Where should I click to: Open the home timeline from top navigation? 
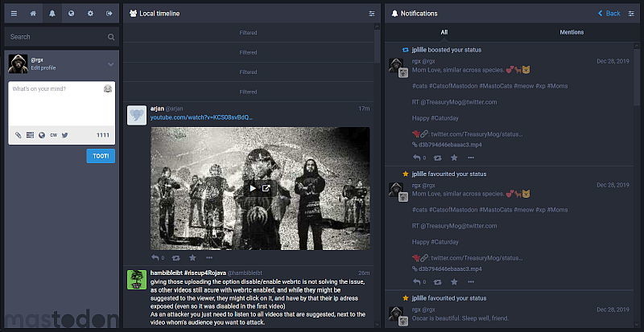click(x=33, y=14)
